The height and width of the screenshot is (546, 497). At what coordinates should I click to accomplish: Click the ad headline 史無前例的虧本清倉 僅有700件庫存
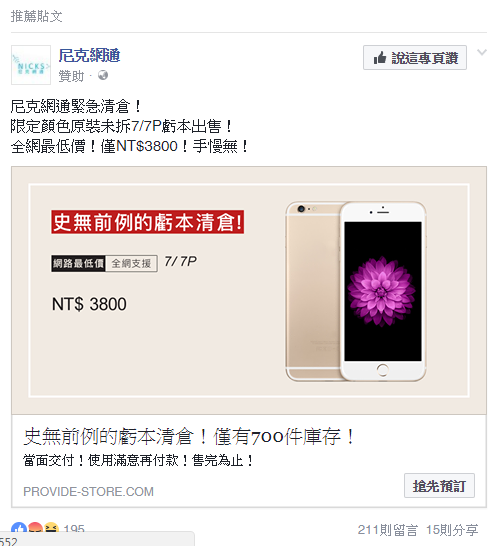189,437
